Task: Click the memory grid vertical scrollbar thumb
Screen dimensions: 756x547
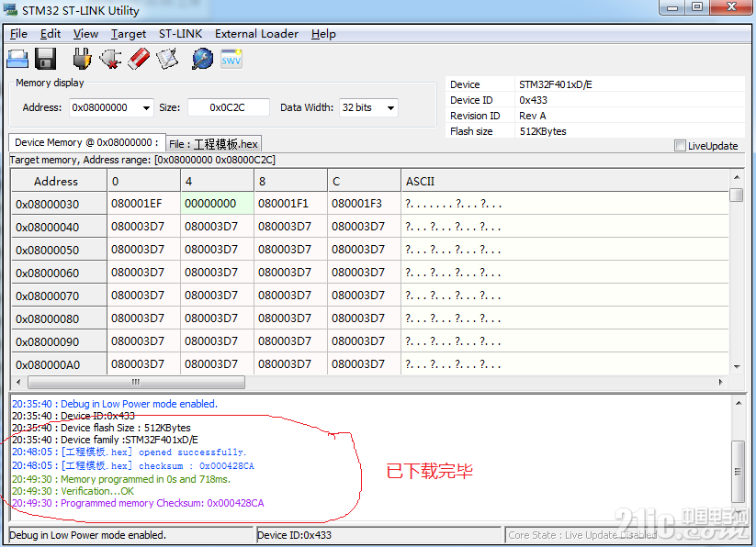Action: click(x=736, y=195)
